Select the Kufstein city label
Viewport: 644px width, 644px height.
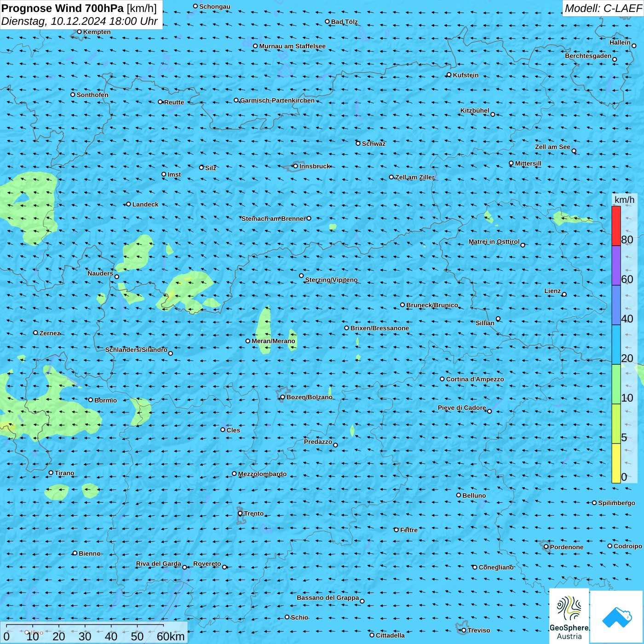[466, 75]
